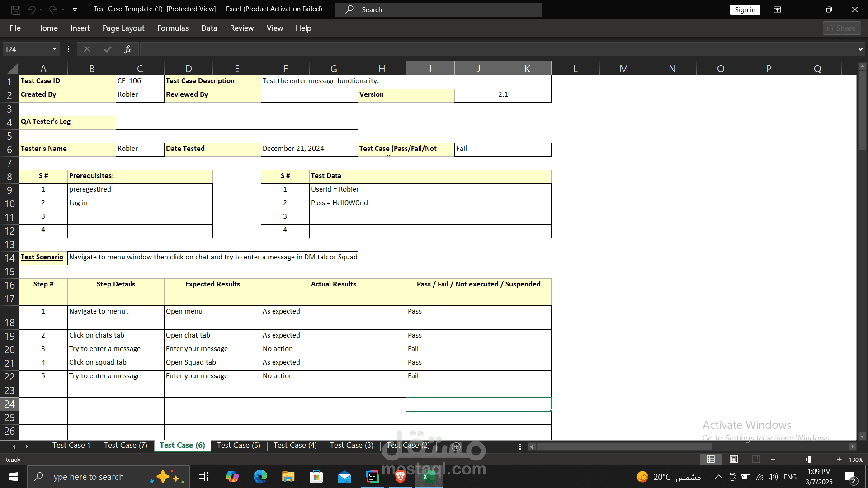Viewport: 868px width, 488px height.
Task: Add a new sheet with plus icon
Action: pos(456,447)
